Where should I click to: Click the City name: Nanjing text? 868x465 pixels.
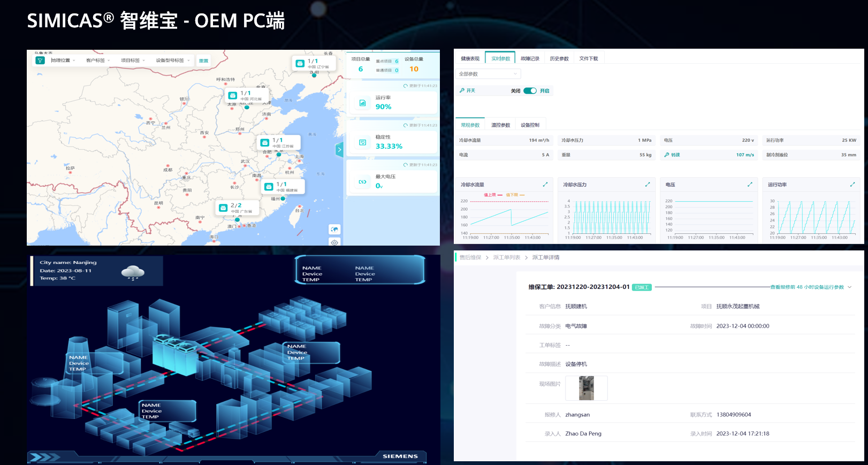coord(68,263)
